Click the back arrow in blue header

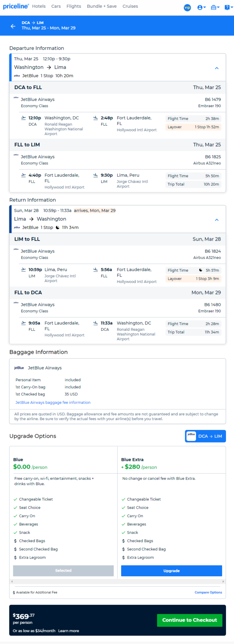[13, 26]
